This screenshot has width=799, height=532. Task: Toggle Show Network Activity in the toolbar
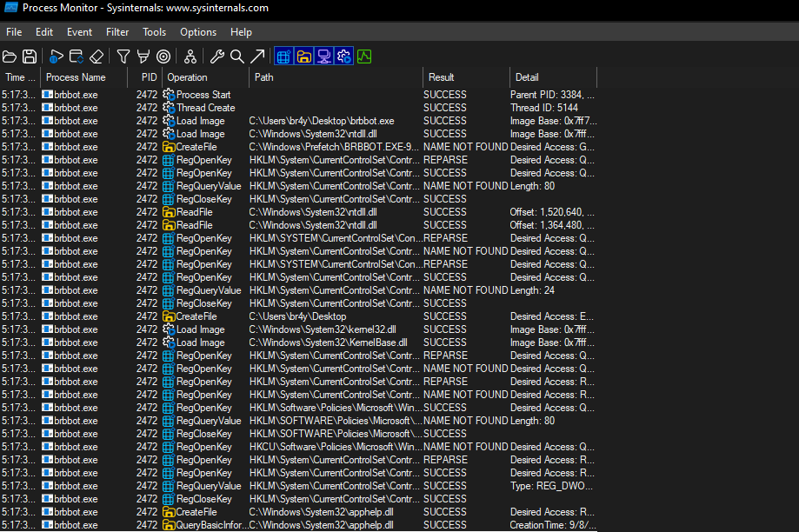pyautogui.click(x=323, y=57)
